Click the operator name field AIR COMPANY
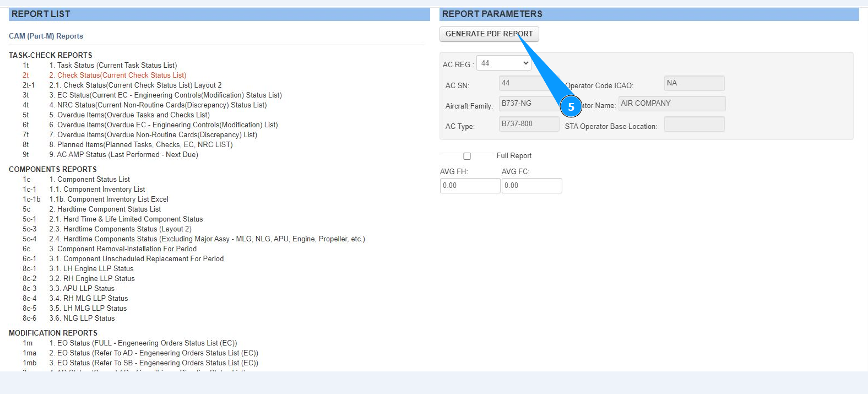Screen dimensions: 868x394 [672, 104]
